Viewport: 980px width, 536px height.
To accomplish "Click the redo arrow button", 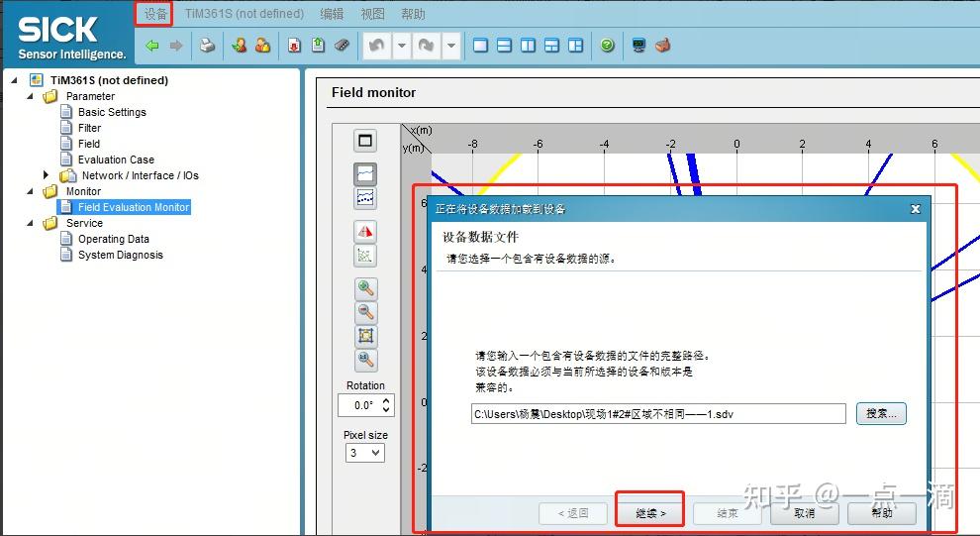I will (427, 46).
